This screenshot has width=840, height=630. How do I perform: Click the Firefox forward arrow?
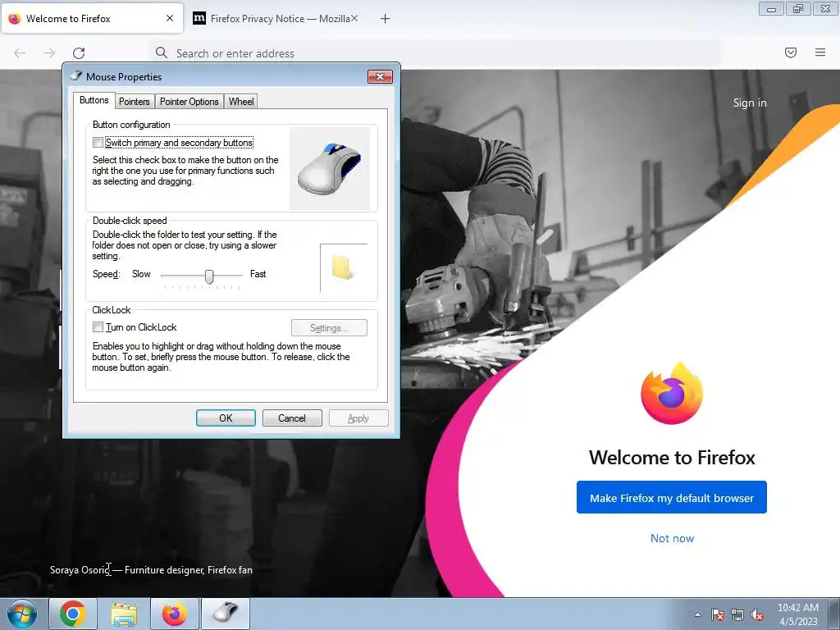49,53
